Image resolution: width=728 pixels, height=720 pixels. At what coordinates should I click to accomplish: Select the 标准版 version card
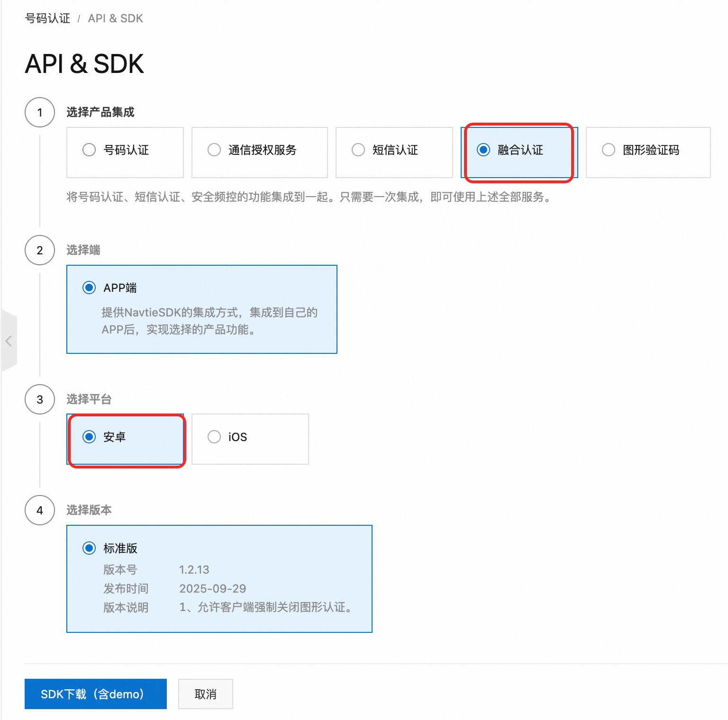(219, 579)
